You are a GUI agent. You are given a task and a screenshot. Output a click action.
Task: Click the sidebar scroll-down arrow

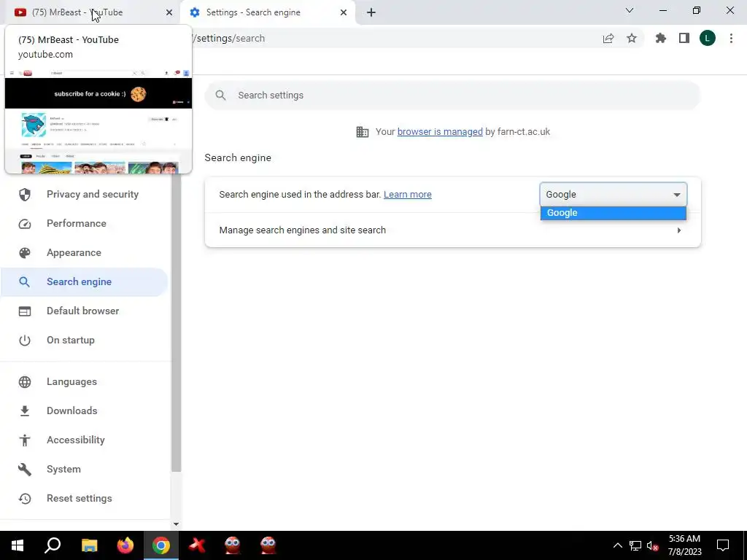[176, 524]
